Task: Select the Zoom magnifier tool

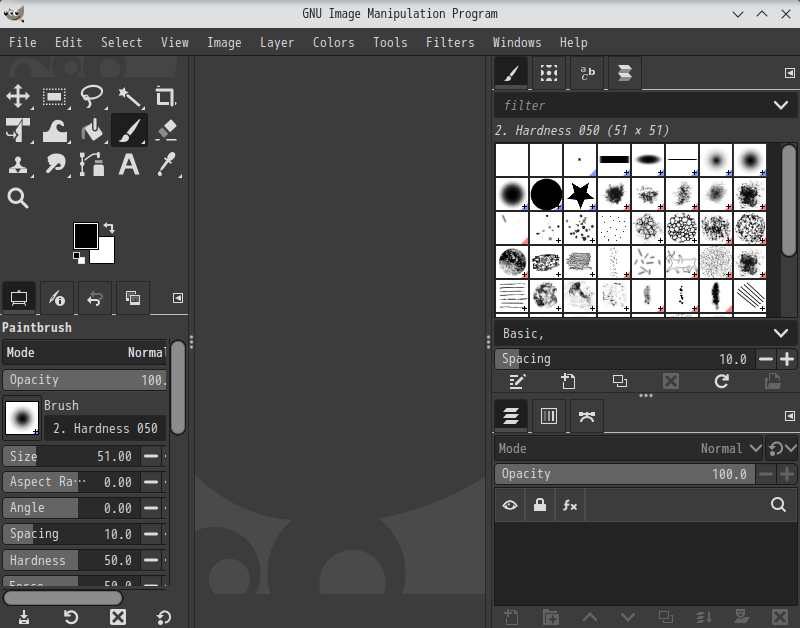Action: coord(18,198)
